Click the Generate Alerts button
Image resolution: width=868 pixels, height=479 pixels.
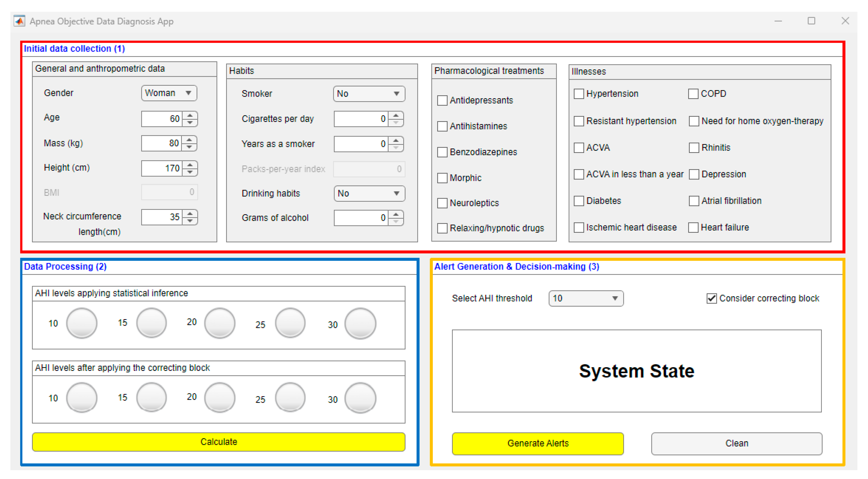[x=537, y=443]
